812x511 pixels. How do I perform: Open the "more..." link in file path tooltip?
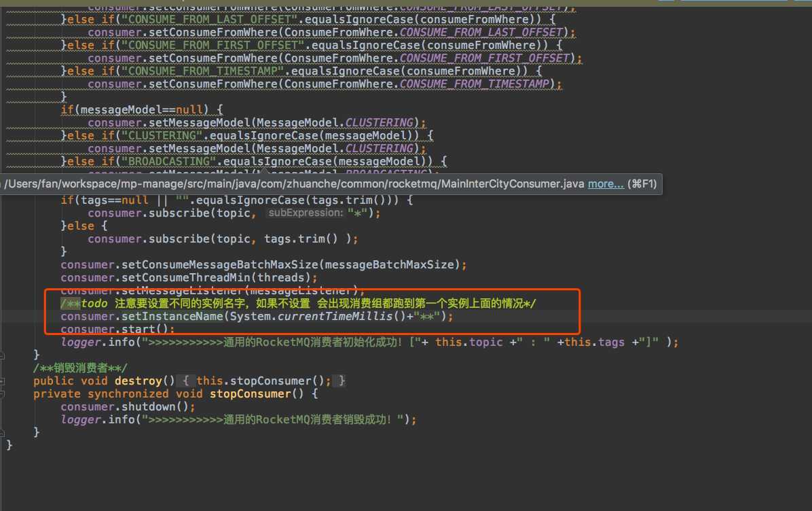tap(606, 184)
